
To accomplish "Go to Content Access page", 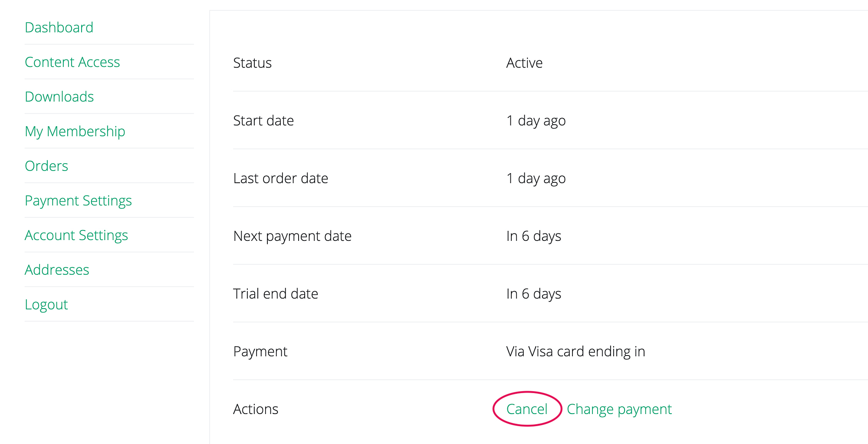I will tap(72, 62).
